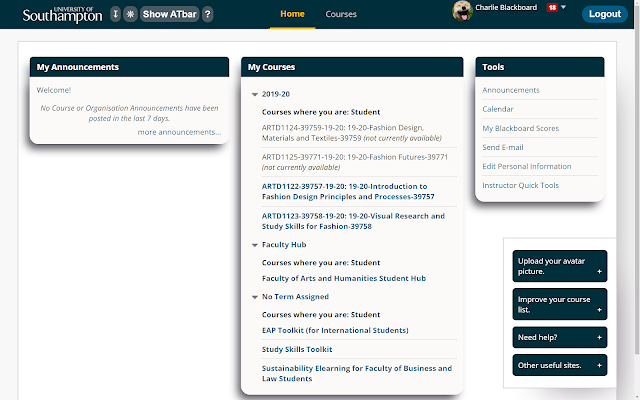Image resolution: width=640 pixels, height=400 pixels.
Task: Open ARTD1123 Visual Research and Study Skills course
Action: pyautogui.click(x=353, y=221)
